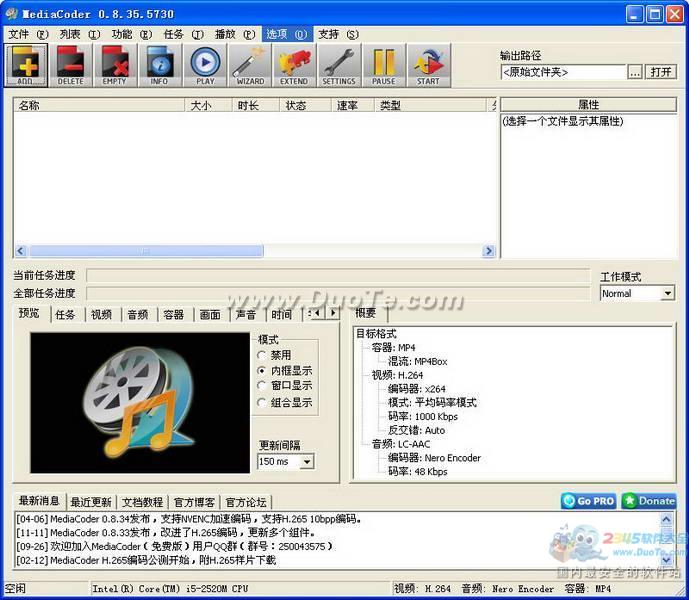Click the 输出路径 input field
Screen dimensions: 689x600
coord(563,72)
